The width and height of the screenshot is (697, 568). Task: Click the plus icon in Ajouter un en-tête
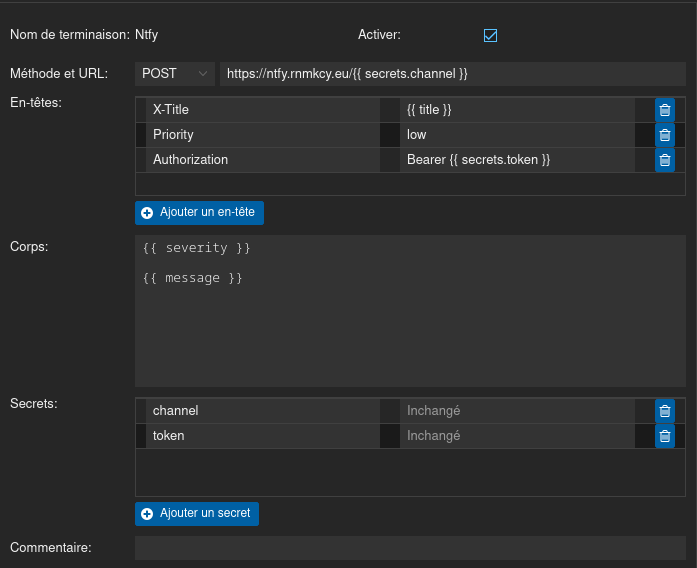click(x=147, y=213)
